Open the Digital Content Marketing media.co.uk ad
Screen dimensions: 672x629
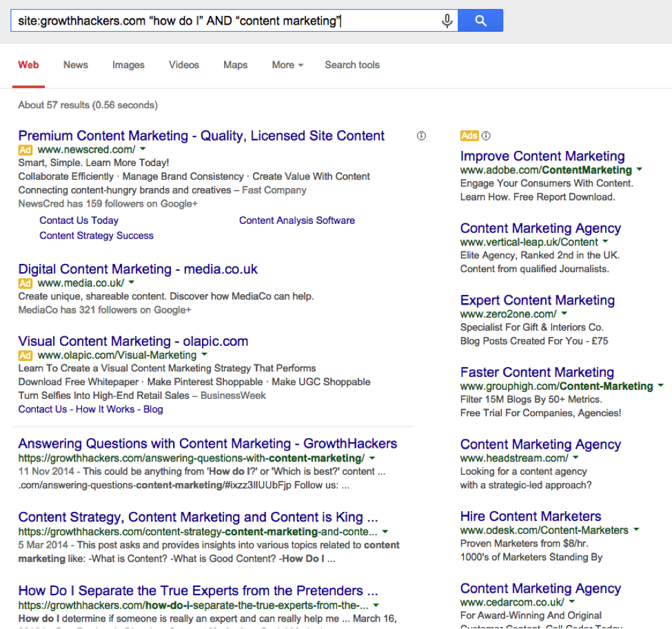pos(138,269)
